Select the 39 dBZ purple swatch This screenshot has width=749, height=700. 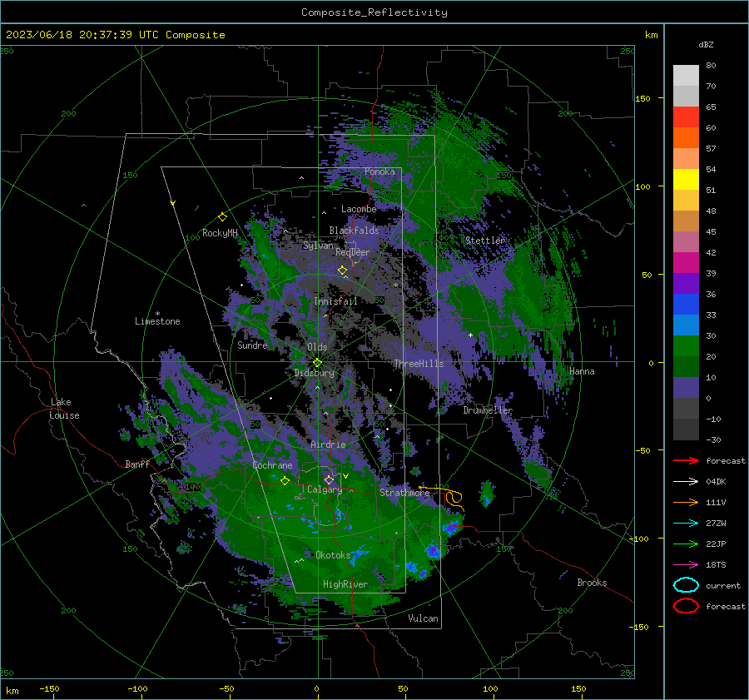686,283
